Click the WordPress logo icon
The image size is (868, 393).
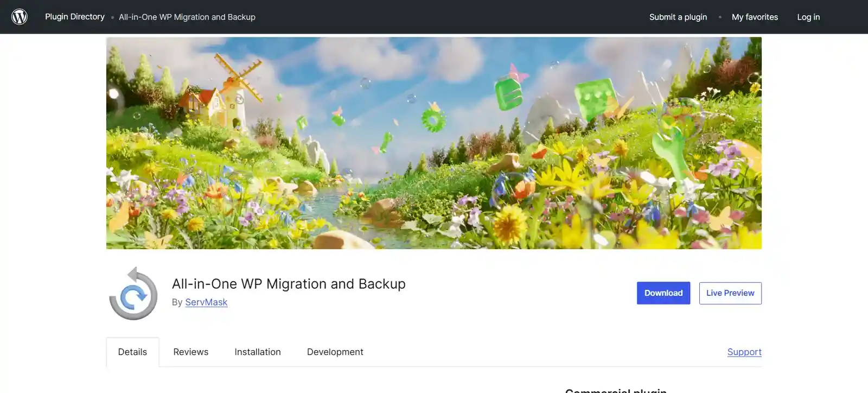(20, 17)
